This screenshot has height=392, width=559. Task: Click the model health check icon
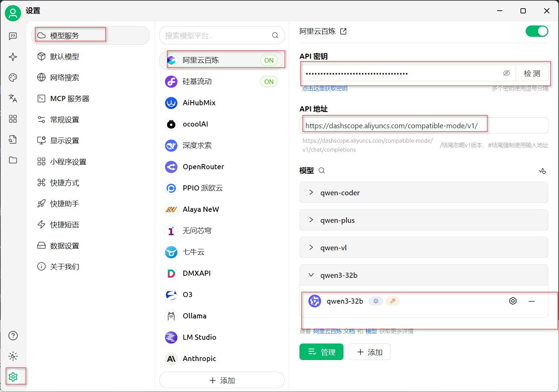pyautogui.click(x=542, y=171)
